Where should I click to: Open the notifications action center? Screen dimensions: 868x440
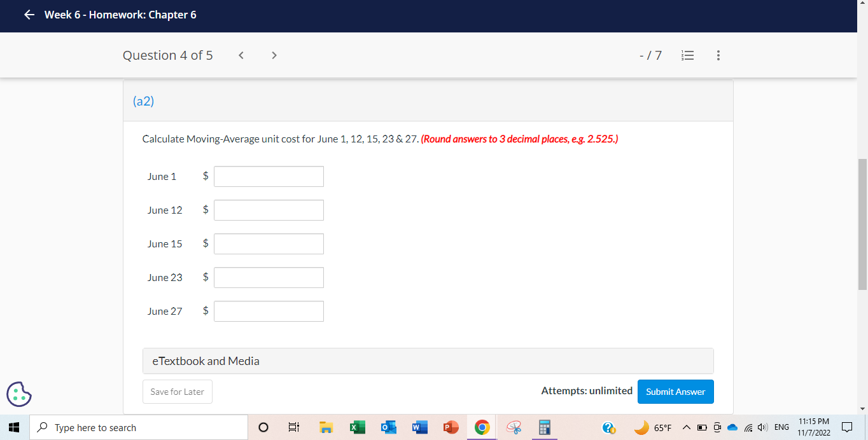[847, 428]
